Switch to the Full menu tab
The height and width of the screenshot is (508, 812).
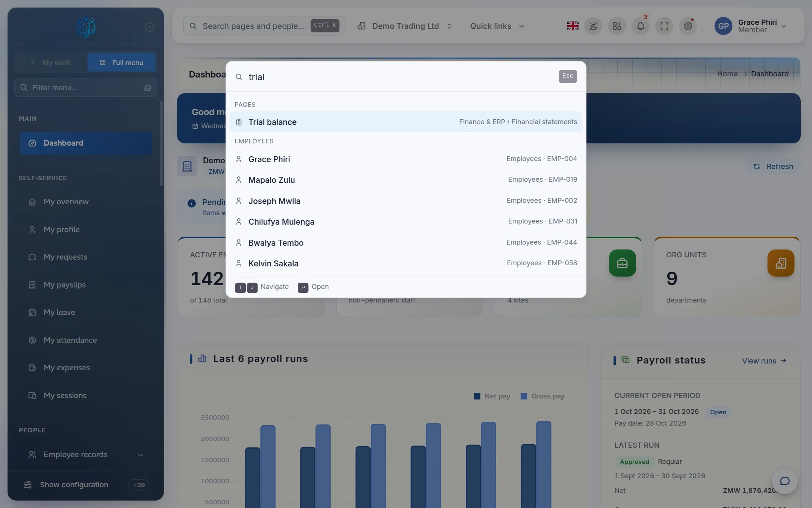coord(121,62)
